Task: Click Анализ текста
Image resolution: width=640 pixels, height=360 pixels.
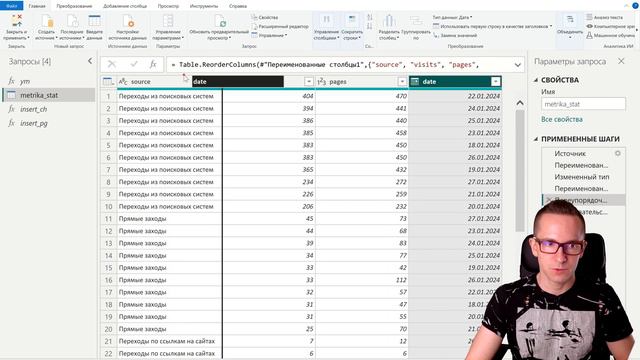Action: point(604,18)
